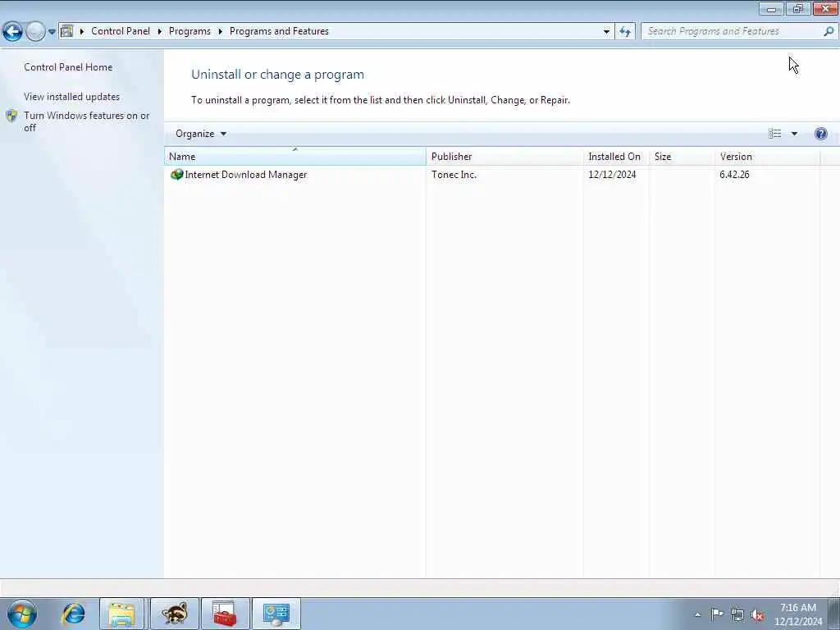Open Action Center flag icon
This screenshot has width=840, height=630.
pyautogui.click(x=717, y=614)
